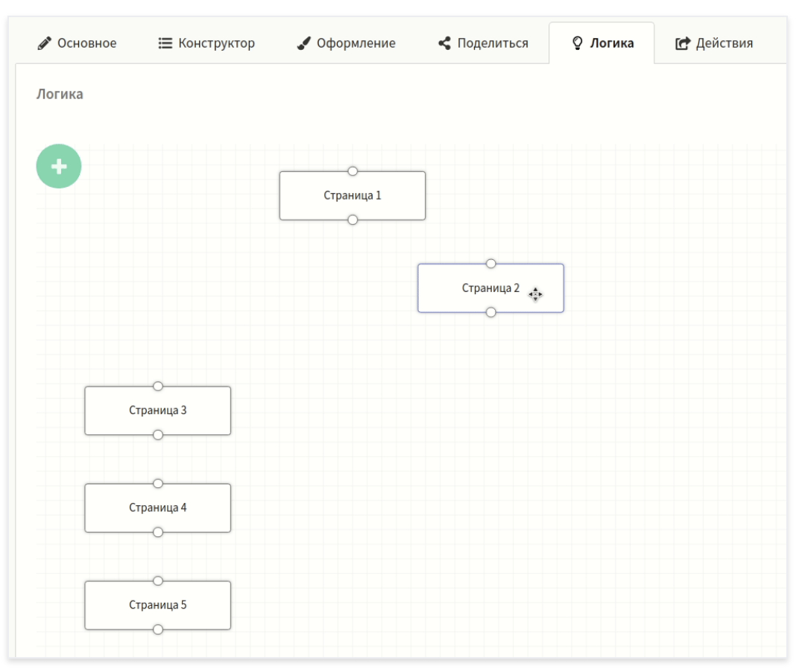The image size is (796, 672).
Task: Click top connector of Страница 1
Action: point(353,171)
